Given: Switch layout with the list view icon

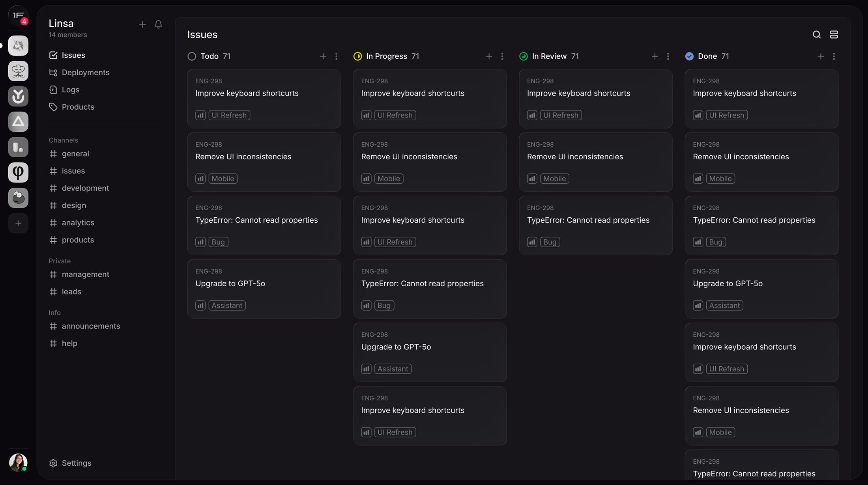Looking at the screenshot, I should click(834, 35).
